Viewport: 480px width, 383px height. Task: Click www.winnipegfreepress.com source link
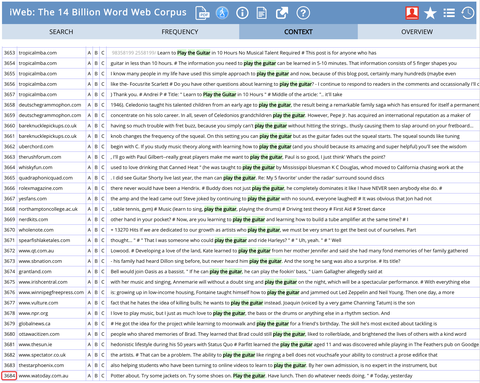pos(51,292)
